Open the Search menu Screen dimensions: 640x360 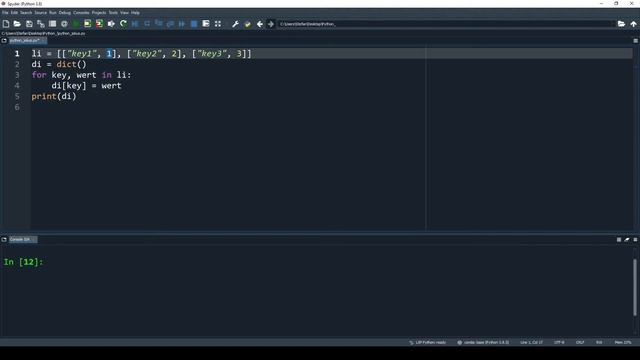pyautogui.click(x=26, y=13)
